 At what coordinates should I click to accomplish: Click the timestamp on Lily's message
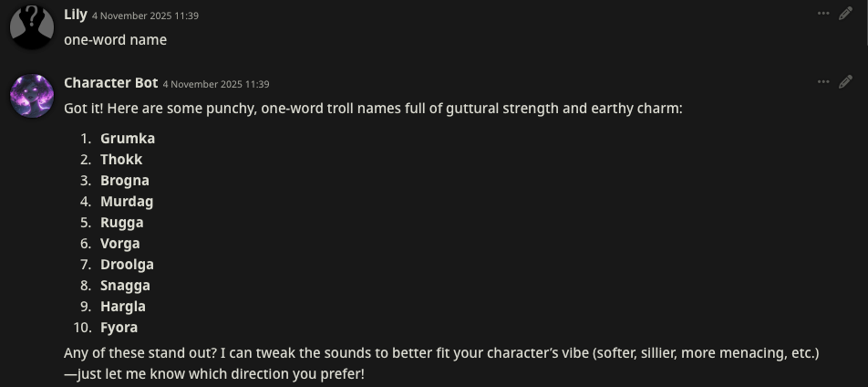pos(145,16)
